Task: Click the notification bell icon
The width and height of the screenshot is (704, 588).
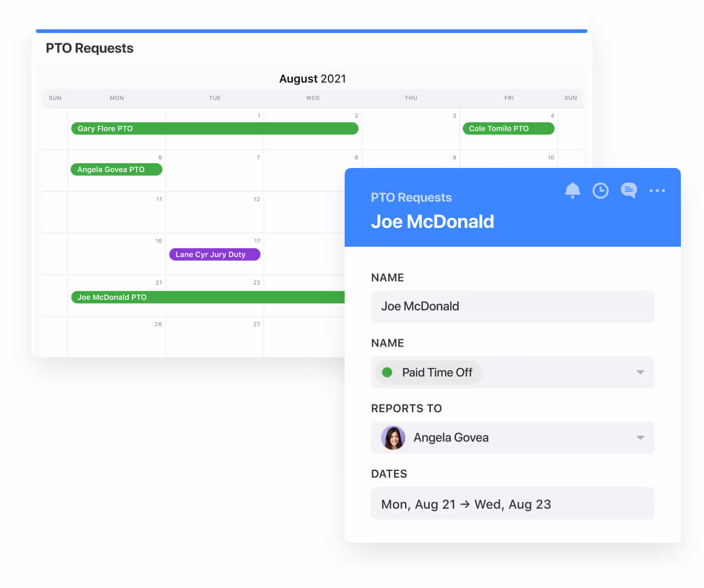Action: (x=572, y=190)
